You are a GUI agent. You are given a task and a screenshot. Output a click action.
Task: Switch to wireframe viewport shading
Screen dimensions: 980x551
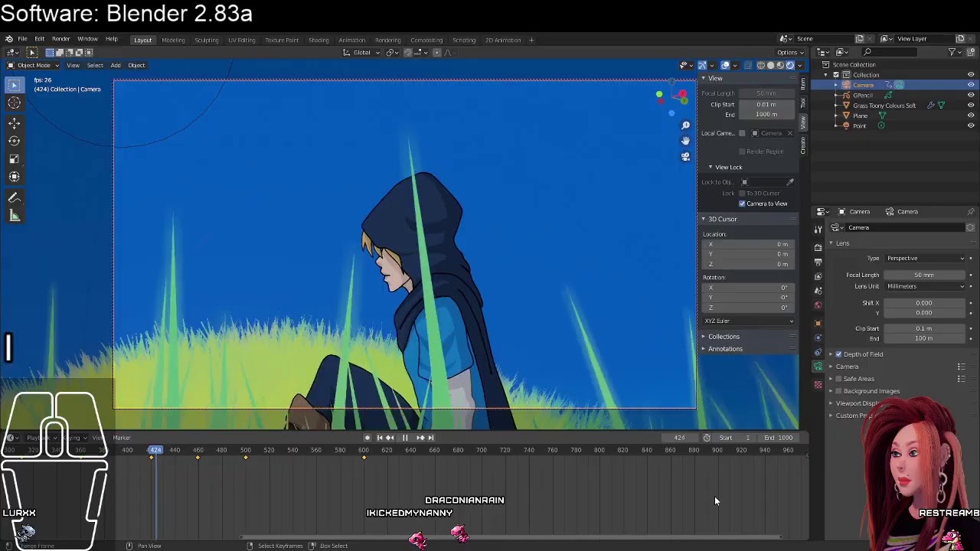[x=760, y=65]
